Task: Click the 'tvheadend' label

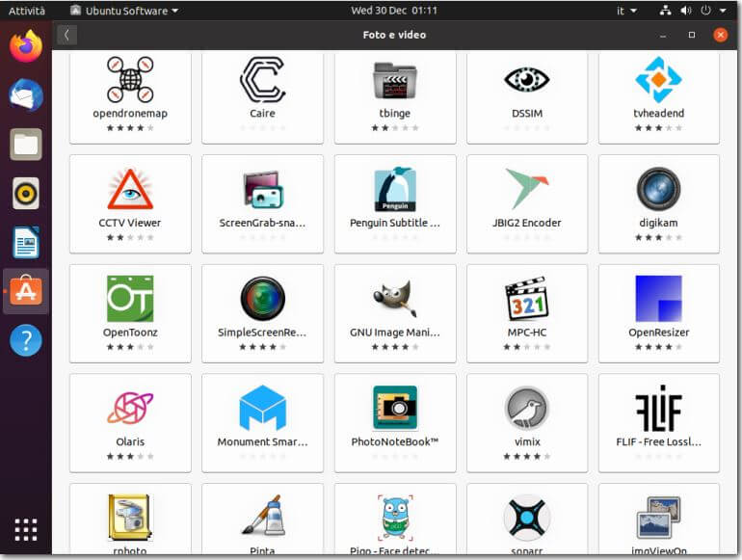Action: (x=659, y=113)
